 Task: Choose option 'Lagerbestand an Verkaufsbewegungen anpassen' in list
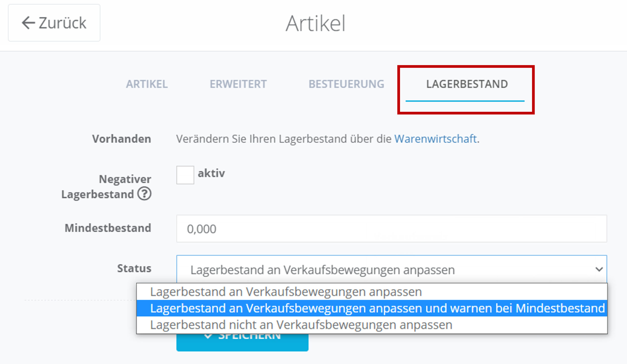372,292
